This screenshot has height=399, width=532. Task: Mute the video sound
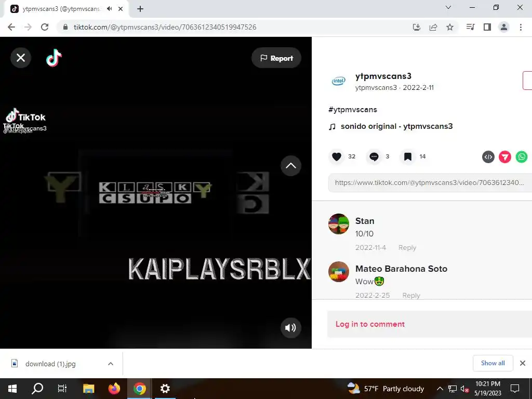(x=290, y=328)
